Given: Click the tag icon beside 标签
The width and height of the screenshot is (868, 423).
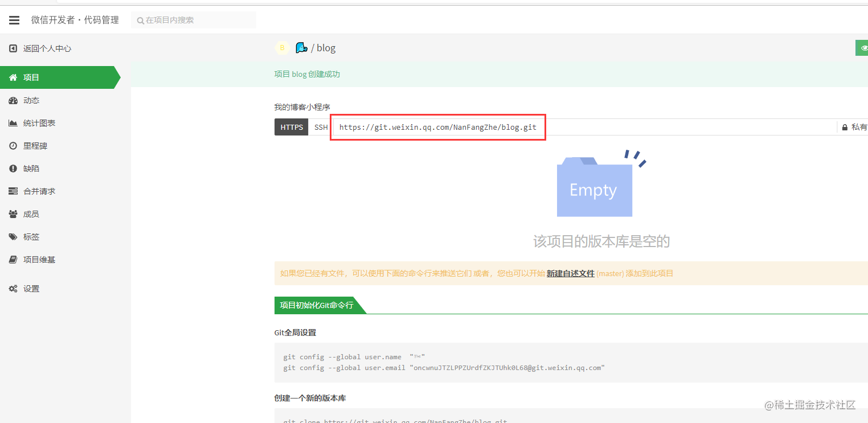Looking at the screenshot, I should pyautogui.click(x=13, y=237).
